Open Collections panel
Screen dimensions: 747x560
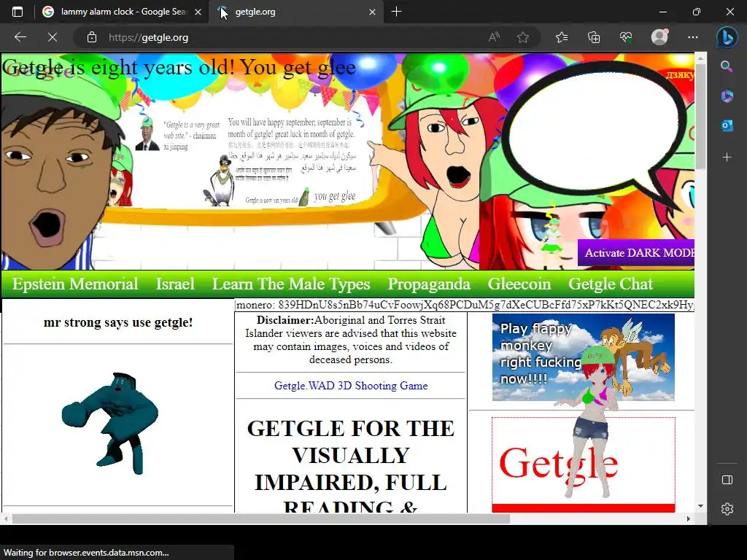(x=594, y=37)
